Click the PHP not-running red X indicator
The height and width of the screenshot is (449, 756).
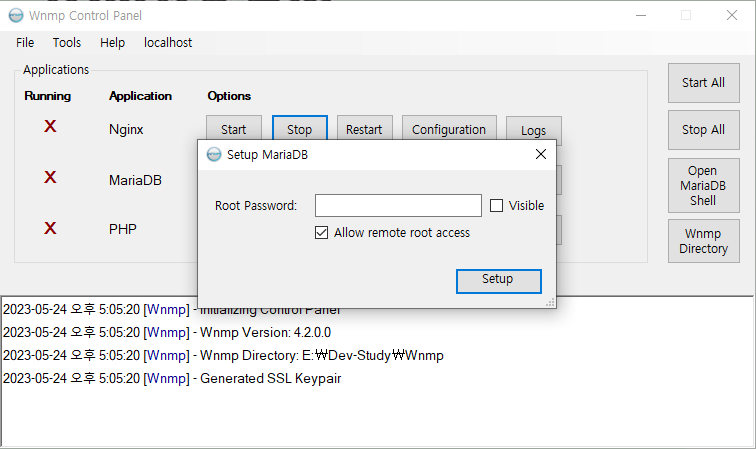[50, 228]
